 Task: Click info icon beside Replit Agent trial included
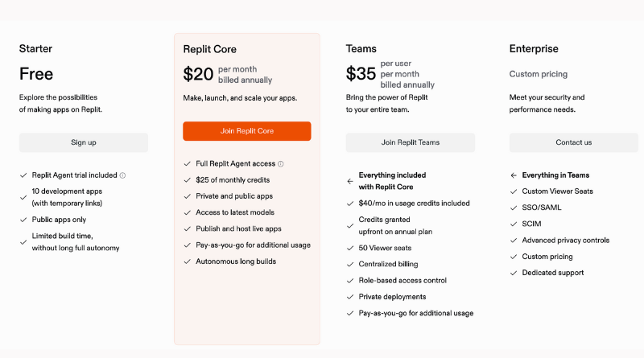pyautogui.click(x=123, y=175)
